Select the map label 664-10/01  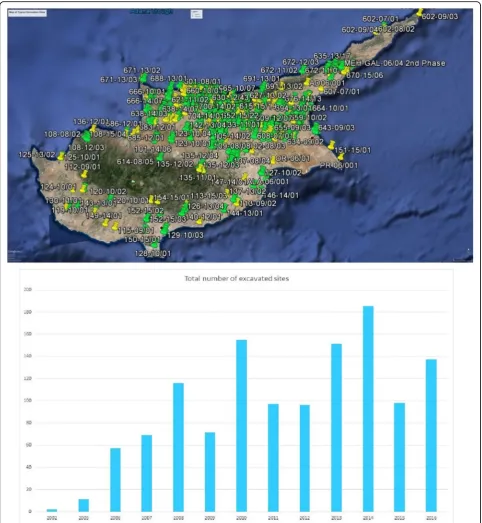pyautogui.click(x=330, y=108)
